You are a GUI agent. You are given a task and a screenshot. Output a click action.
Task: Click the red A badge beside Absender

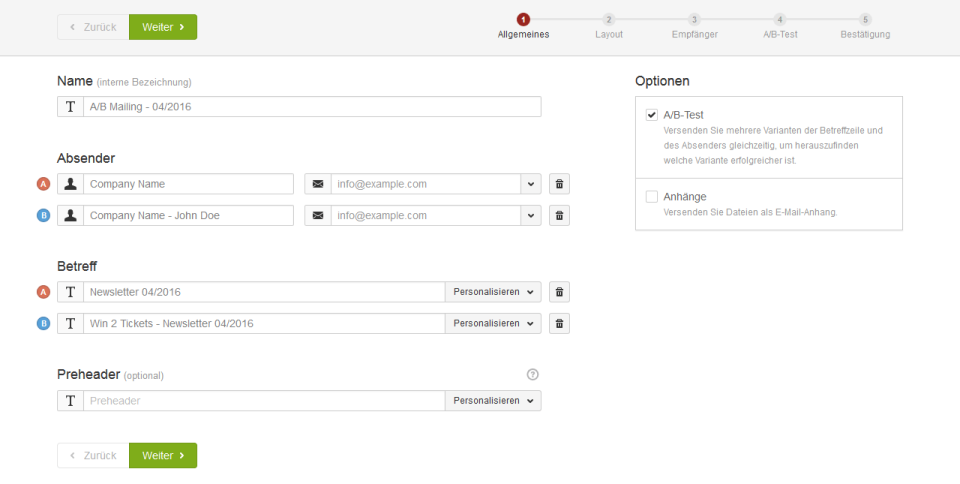(x=43, y=184)
